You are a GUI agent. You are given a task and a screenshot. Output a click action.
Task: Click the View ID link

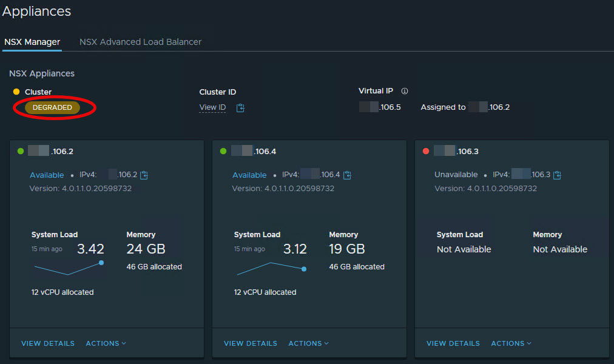click(x=212, y=107)
